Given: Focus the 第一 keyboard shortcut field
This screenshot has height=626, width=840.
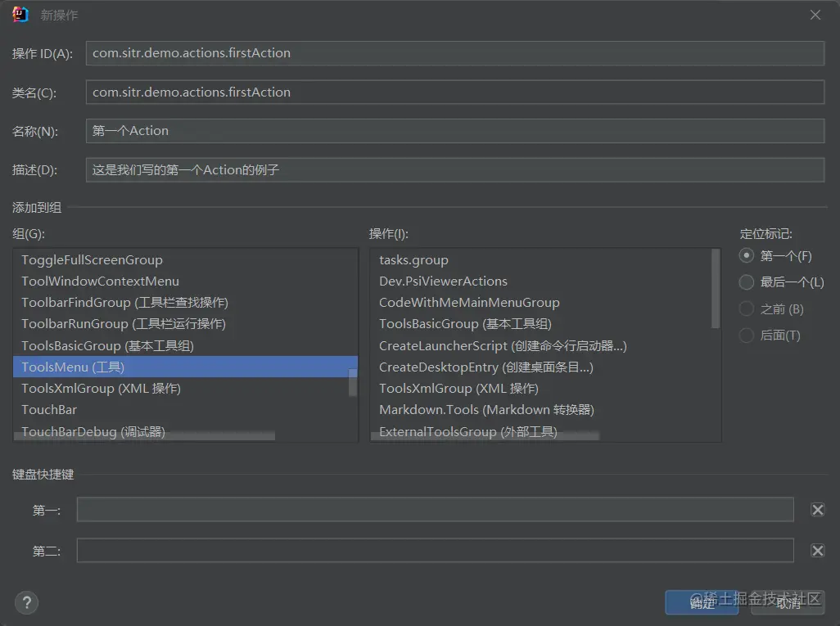Looking at the screenshot, I should 435,509.
